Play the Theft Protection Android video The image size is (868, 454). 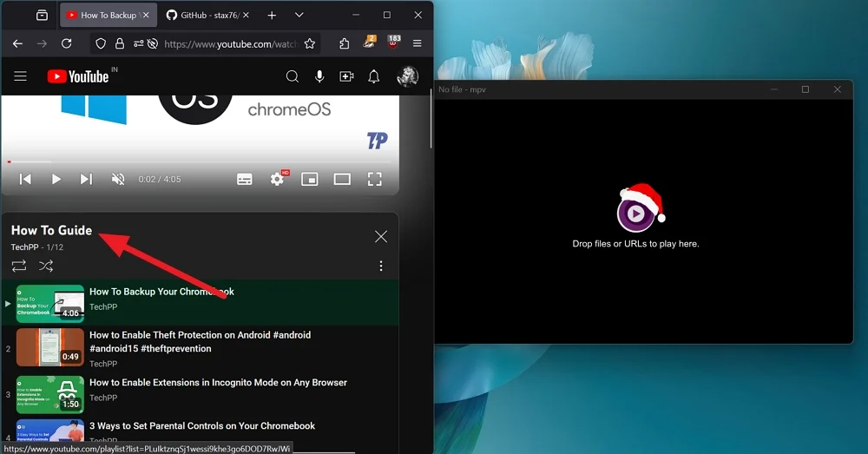(200, 335)
